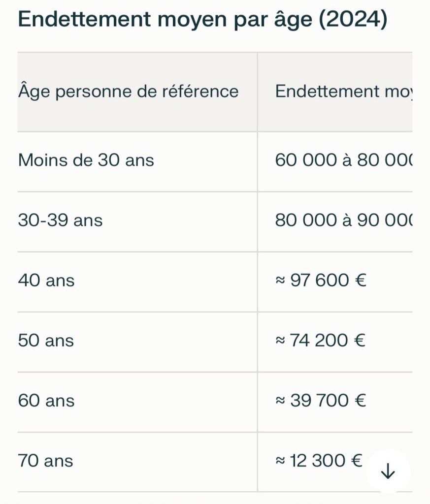Select the heading Endettement moyen par âge (2024)
The image size is (430, 504).
(x=202, y=20)
